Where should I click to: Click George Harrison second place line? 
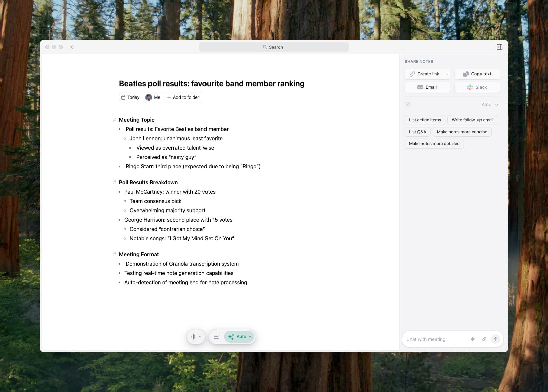point(178,220)
